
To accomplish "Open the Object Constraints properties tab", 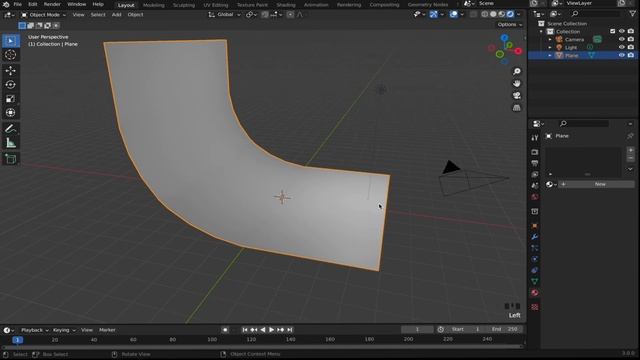I will click(535, 270).
